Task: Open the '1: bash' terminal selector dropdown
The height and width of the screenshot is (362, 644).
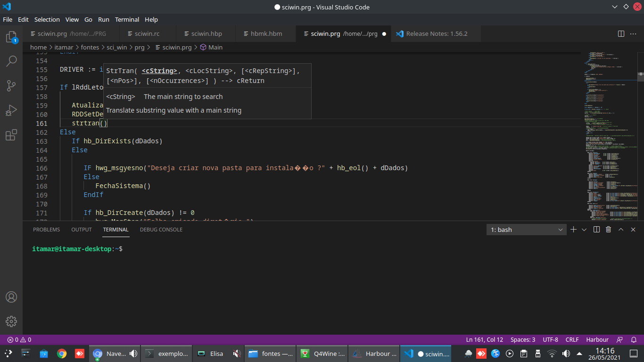Action: coord(526,230)
